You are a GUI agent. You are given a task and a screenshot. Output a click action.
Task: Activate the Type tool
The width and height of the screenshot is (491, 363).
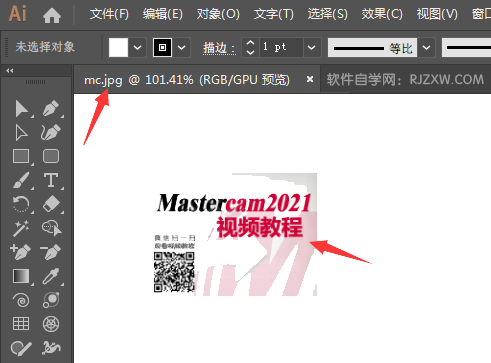(51, 180)
